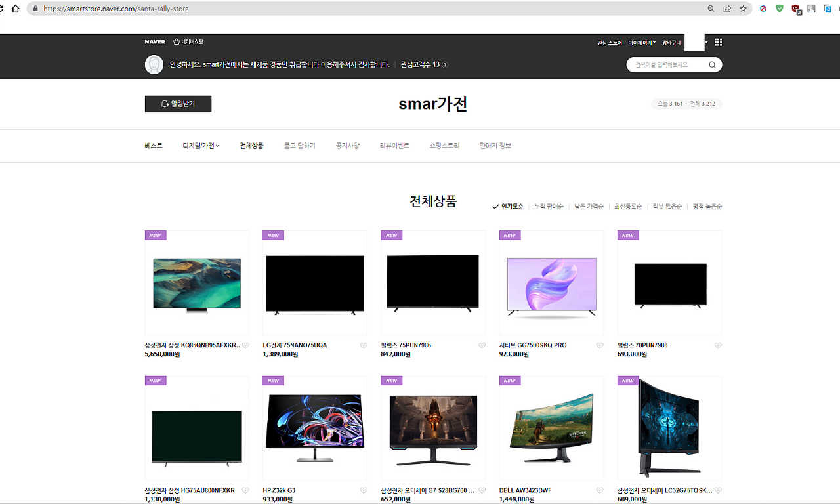
Task: Expand the account dropdown arrow next to 장바구니
Action: pyautogui.click(x=706, y=43)
